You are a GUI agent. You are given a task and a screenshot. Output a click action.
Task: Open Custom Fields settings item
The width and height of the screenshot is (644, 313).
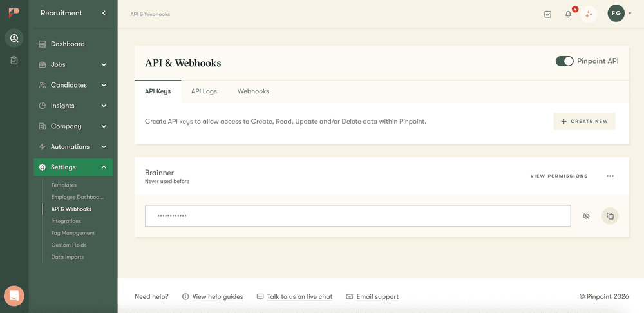(69, 245)
